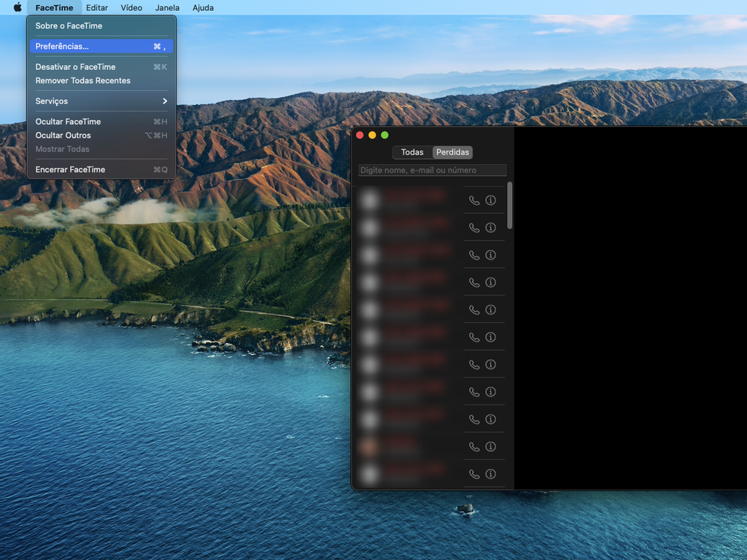This screenshot has width=747, height=560.
Task: Select Preferências… from the FaceTime menu
Action: pos(101,46)
